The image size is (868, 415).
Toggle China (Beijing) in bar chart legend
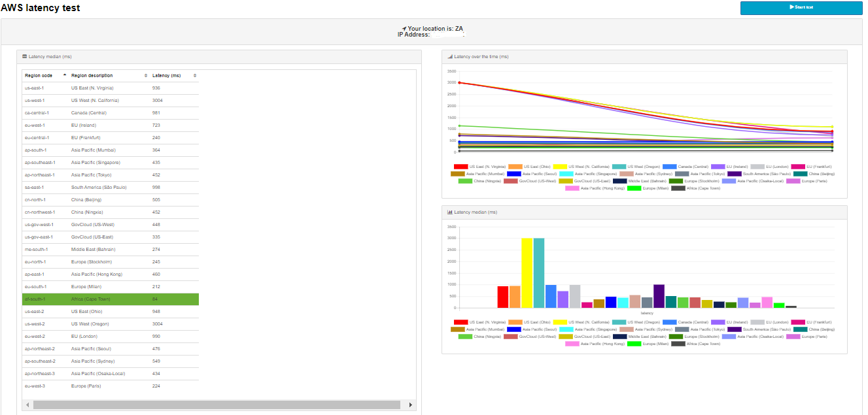coord(814,329)
